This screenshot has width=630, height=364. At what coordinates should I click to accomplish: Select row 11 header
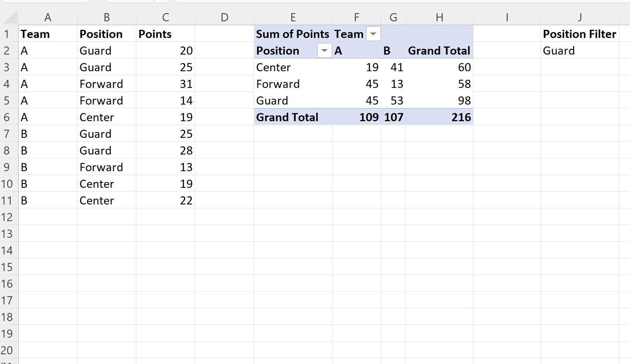[x=7, y=201]
